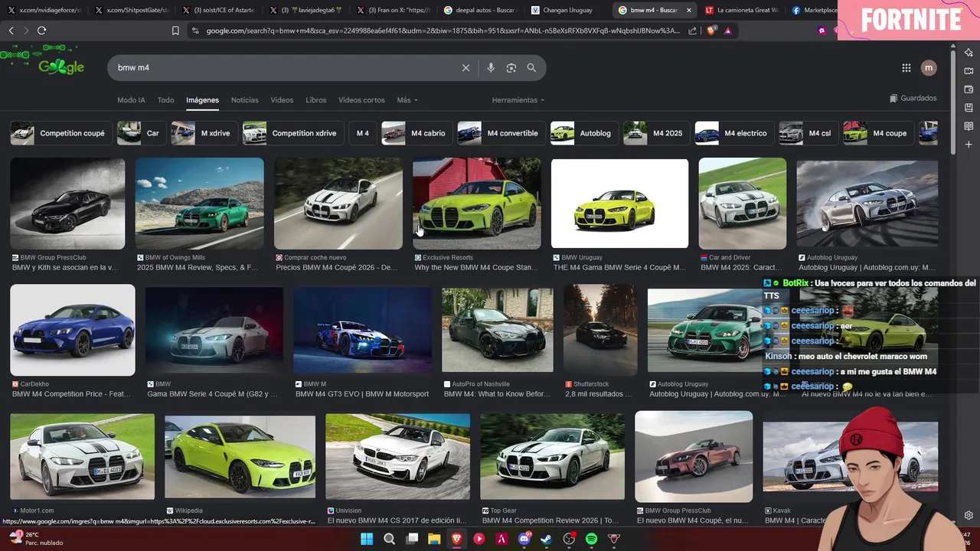The width and height of the screenshot is (980, 551).
Task: Open the Wikipedia lime green M4 image
Action: [240, 458]
